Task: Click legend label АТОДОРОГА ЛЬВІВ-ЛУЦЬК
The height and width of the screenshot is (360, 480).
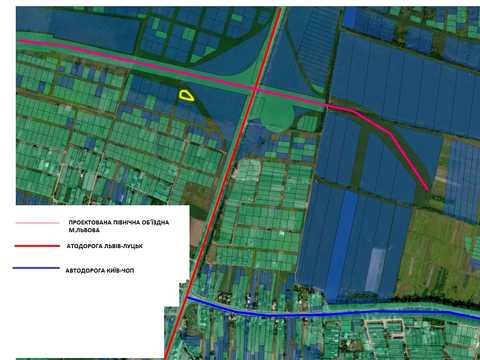Action: pyautogui.click(x=105, y=246)
